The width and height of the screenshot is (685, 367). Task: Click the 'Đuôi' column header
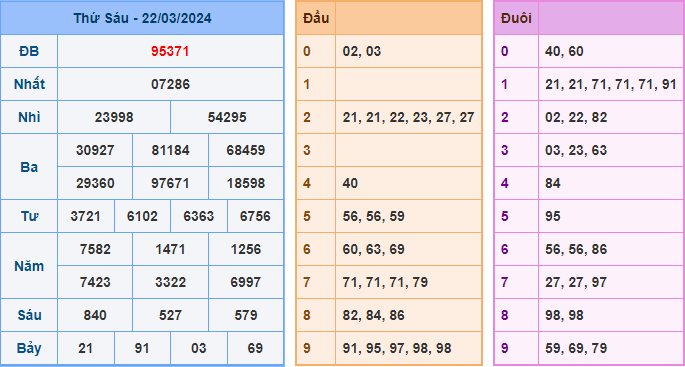(516, 18)
